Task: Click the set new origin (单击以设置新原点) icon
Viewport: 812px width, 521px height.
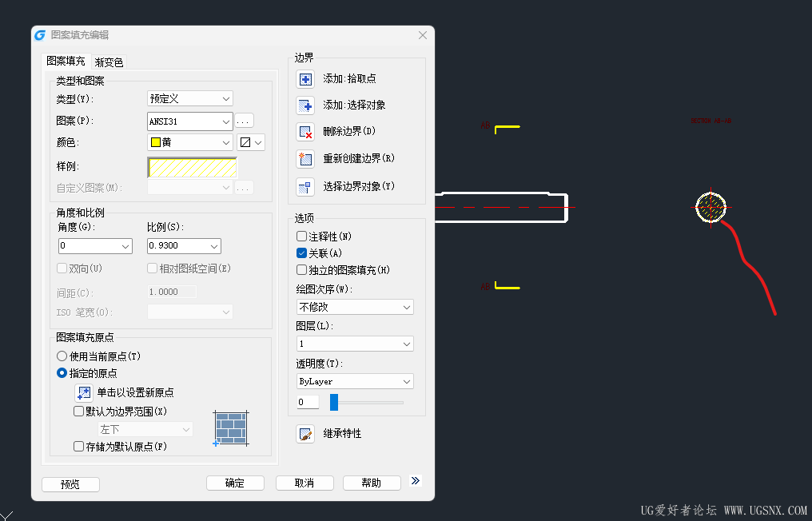Action: point(84,392)
